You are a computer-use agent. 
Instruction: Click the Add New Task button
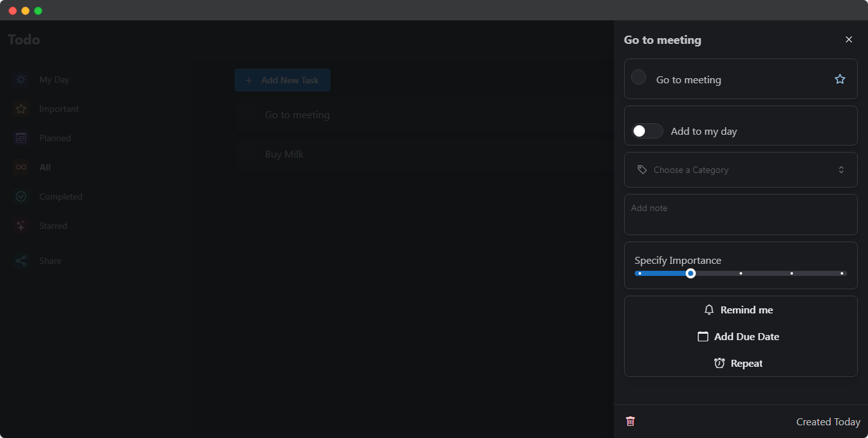(x=282, y=80)
